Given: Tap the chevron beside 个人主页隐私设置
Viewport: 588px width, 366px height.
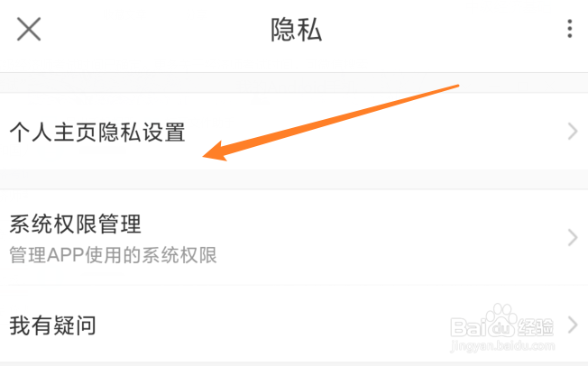Looking at the screenshot, I should click(x=573, y=132).
